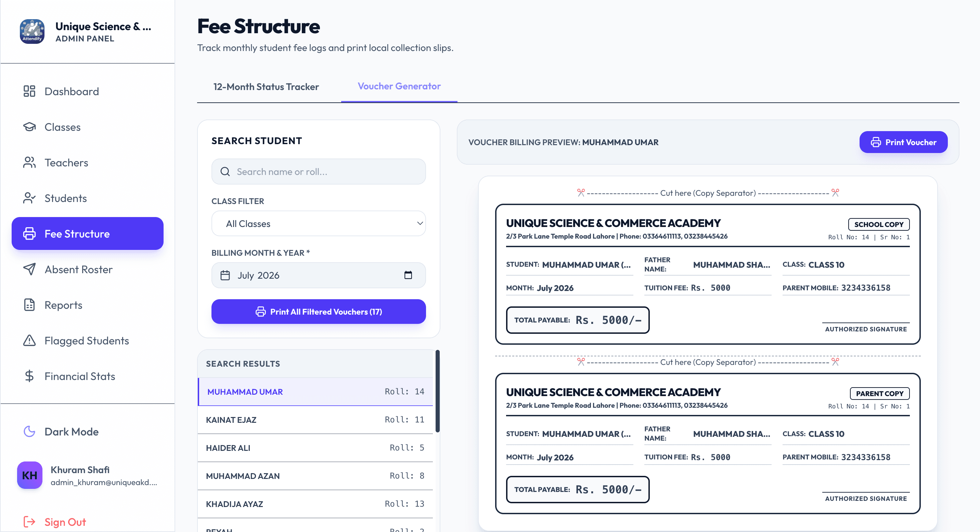The width and height of the screenshot is (980, 532).
Task: Expand the All Classes filter dropdown
Action: pos(319,224)
